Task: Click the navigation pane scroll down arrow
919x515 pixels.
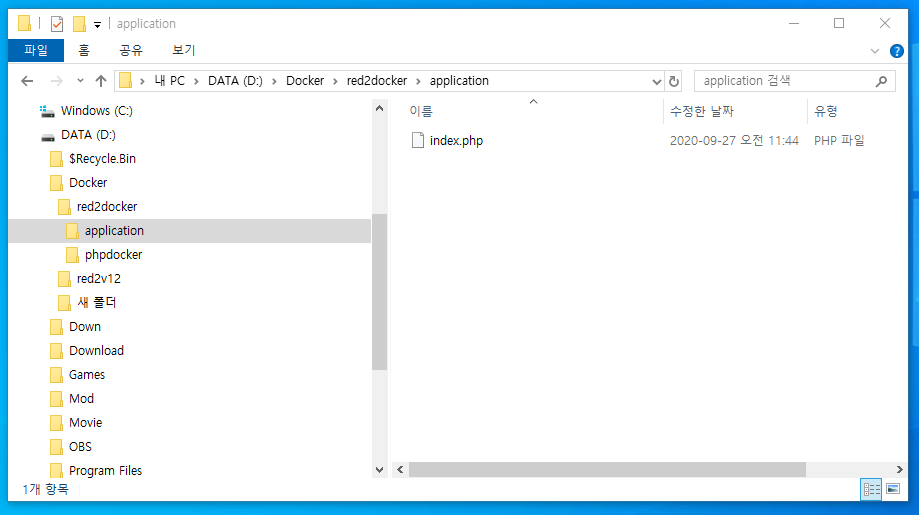Action: [379, 470]
